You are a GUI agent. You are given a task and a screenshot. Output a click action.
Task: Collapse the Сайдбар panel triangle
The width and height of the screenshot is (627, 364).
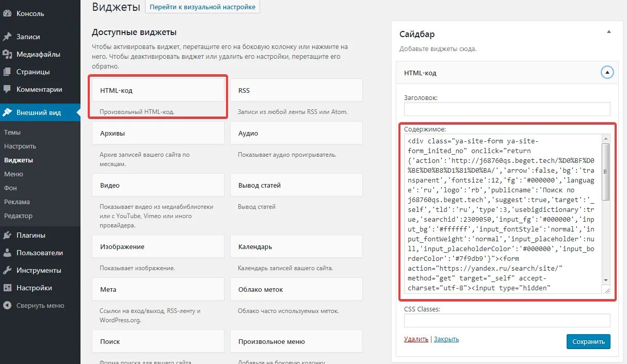(608, 32)
